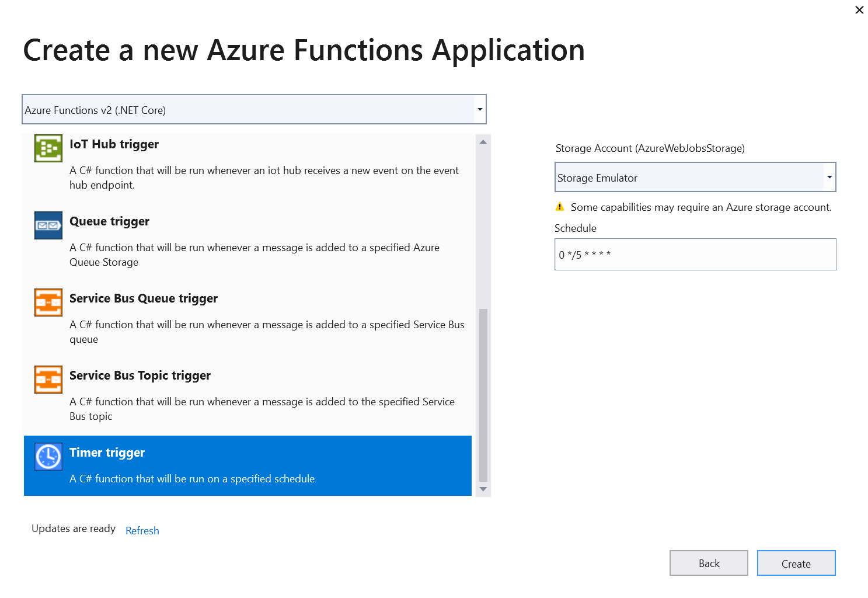
Task: Click the Queue trigger envelope icon
Action: 48,225
